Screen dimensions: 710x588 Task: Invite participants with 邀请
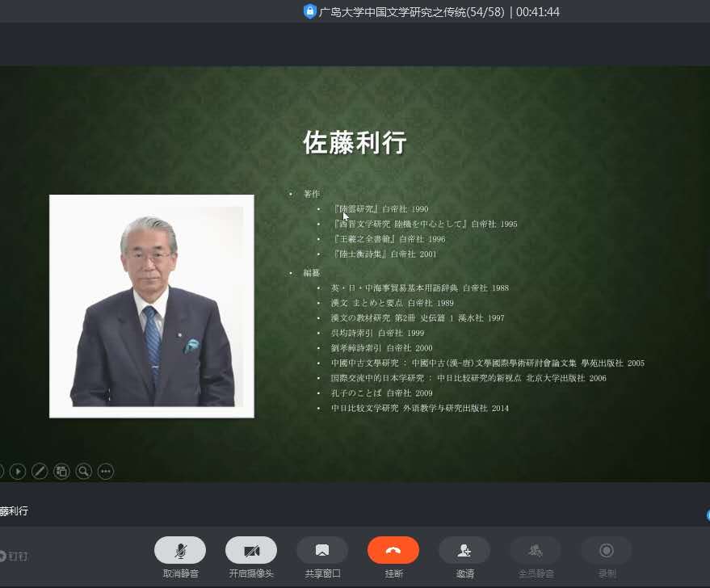[464, 550]
